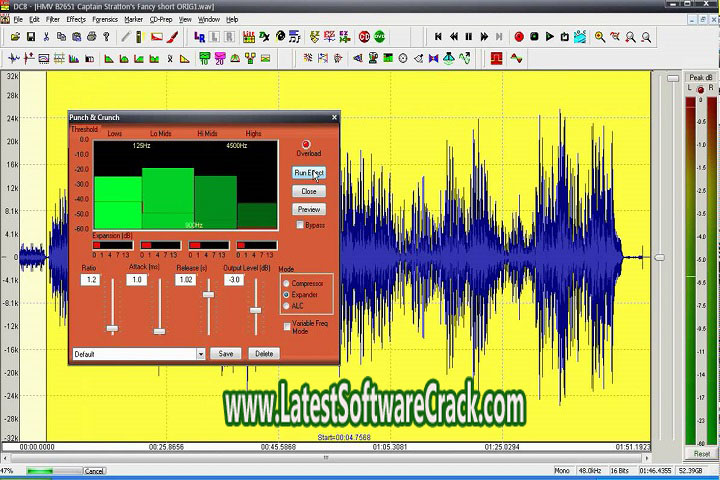Click the Preview button

[x=308, y=209]
